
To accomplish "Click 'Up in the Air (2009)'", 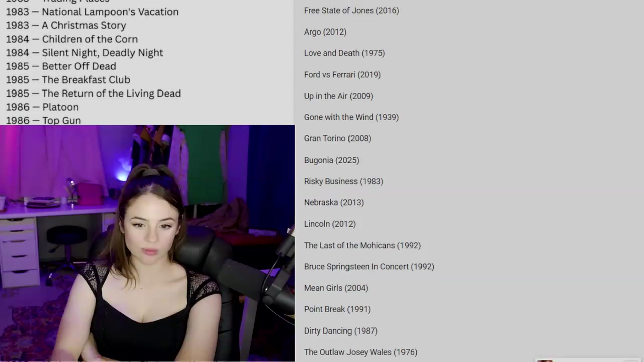I will [x=338, y=96].
